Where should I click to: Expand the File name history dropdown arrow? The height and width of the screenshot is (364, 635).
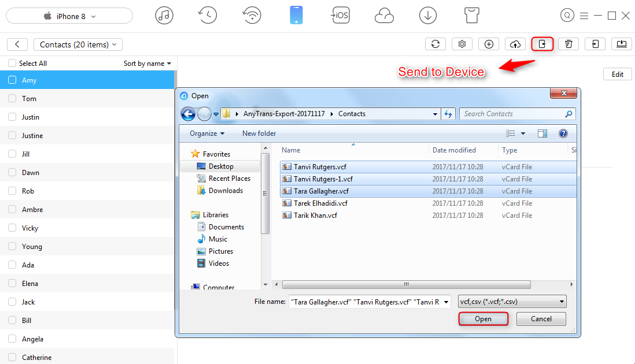pyautogui.click(x=446, y=302)
